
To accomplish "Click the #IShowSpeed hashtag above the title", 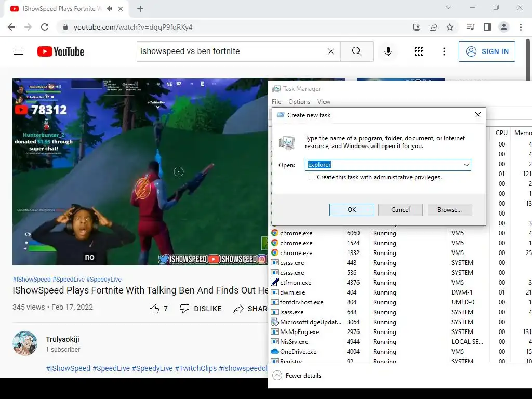I will pos(32,279).
